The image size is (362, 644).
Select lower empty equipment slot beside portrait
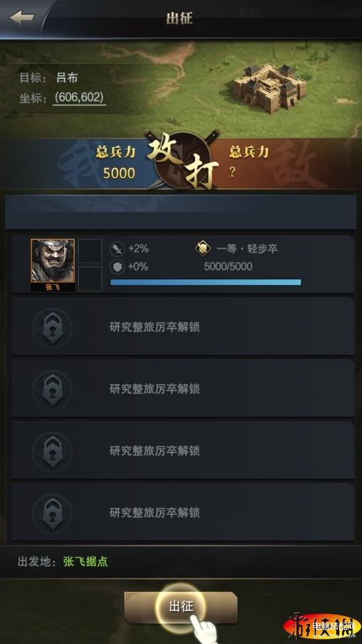coord(90,279)
